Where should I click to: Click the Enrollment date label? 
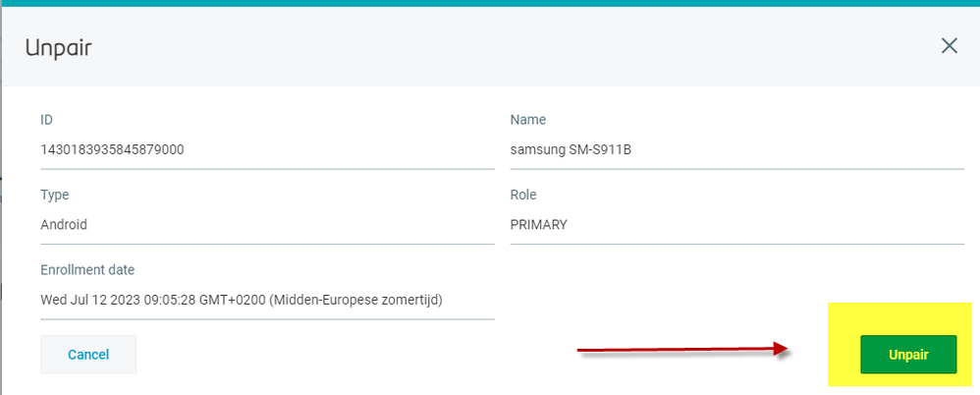[87, 269]
